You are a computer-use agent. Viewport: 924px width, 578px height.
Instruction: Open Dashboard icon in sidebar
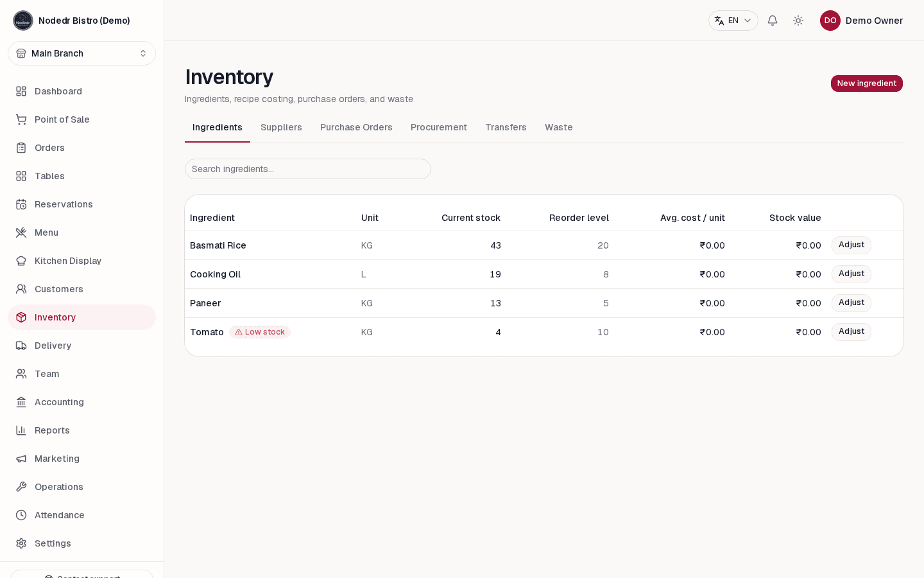pos(21,91)
